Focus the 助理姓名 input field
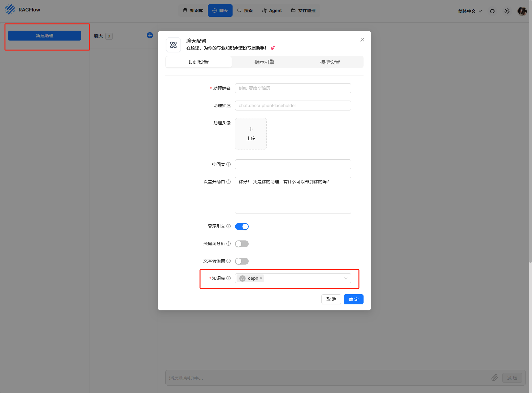 (x=293, y=88)
